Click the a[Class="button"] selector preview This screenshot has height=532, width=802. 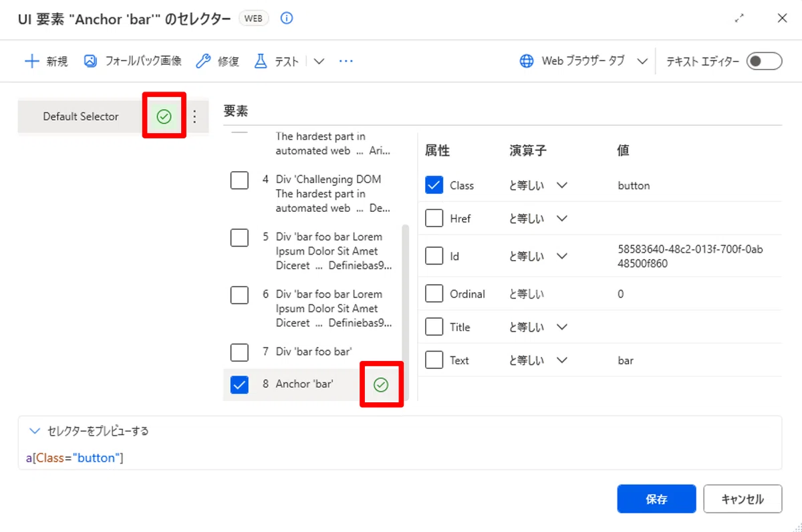pos(75,458)
